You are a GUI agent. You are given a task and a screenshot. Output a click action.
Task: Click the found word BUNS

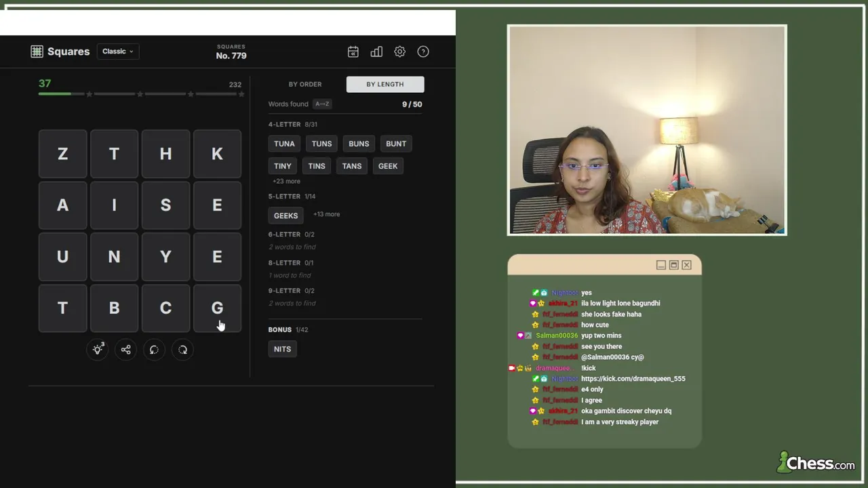359,144
